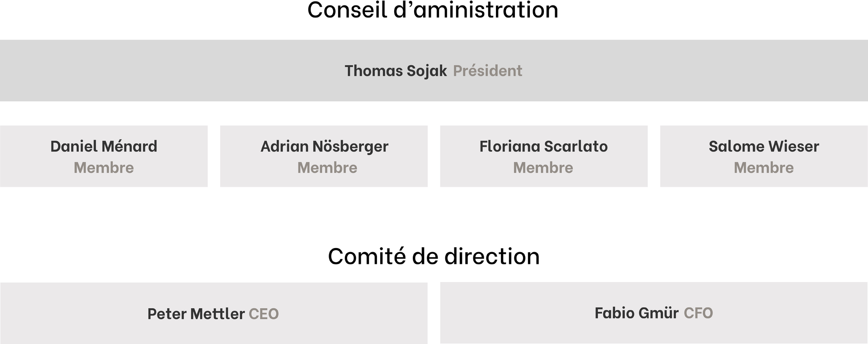868x344 pixels.
Task: Open Daniel Ménard's name entry
Action: click(104, 146)
